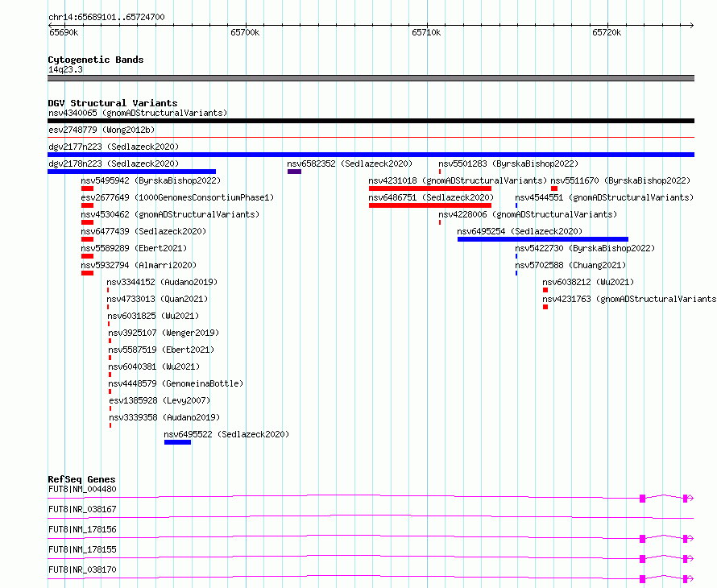Click the esv1385928 (Levy2007) label
This screenshot has height=588, width=717.
160,400
